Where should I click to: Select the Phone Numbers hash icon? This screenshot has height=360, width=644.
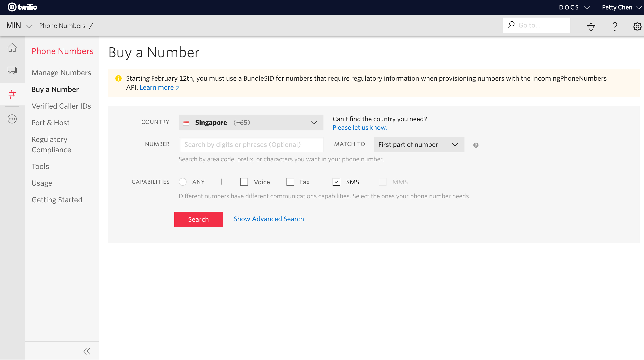click(x=12, y=94)
